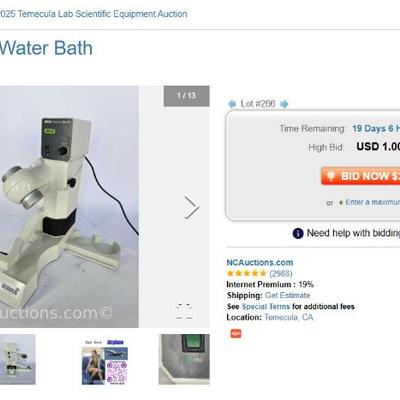Select the airplane ad thumbnail
This screenshot has height=400, width=400.
(105, 362)
